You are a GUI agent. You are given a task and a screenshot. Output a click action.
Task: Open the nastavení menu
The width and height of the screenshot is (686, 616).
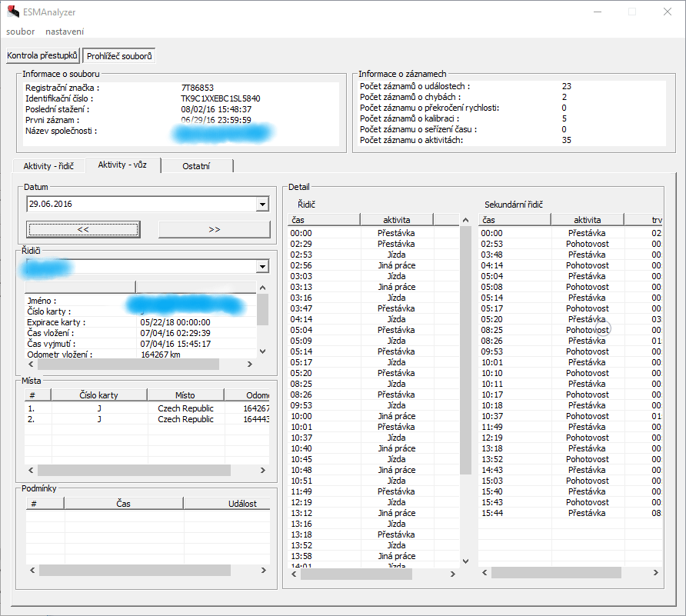coord(65,32)
